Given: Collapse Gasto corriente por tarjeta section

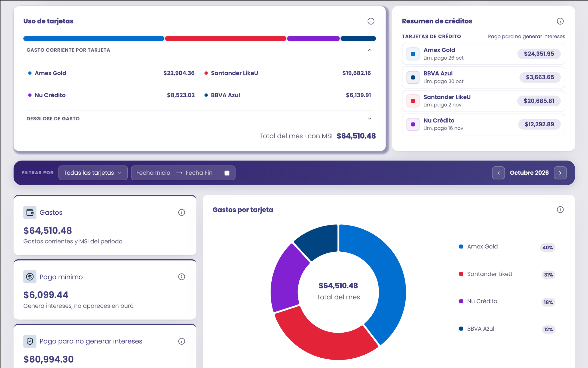Looking at the screenshot, I should pyautogui.click(x=370, y=50).
